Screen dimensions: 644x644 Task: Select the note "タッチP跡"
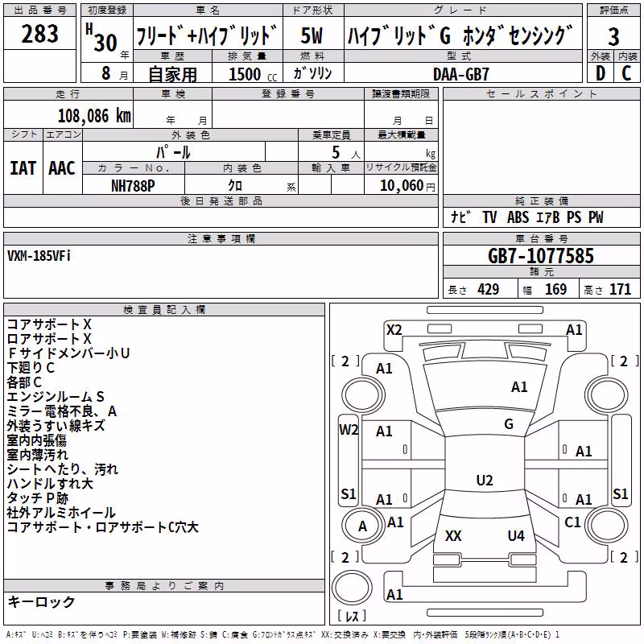coord(37,497)
